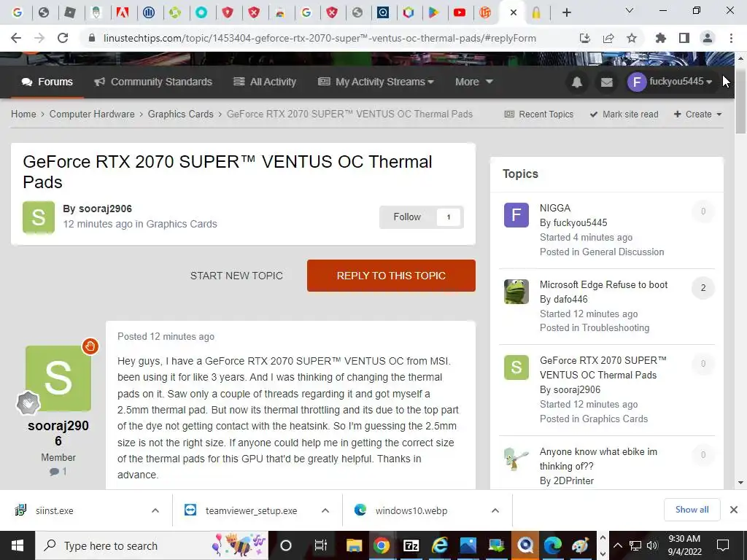Go back to the previous page
The width and height of the screenshot is (747, 560).
pos(16,38)
